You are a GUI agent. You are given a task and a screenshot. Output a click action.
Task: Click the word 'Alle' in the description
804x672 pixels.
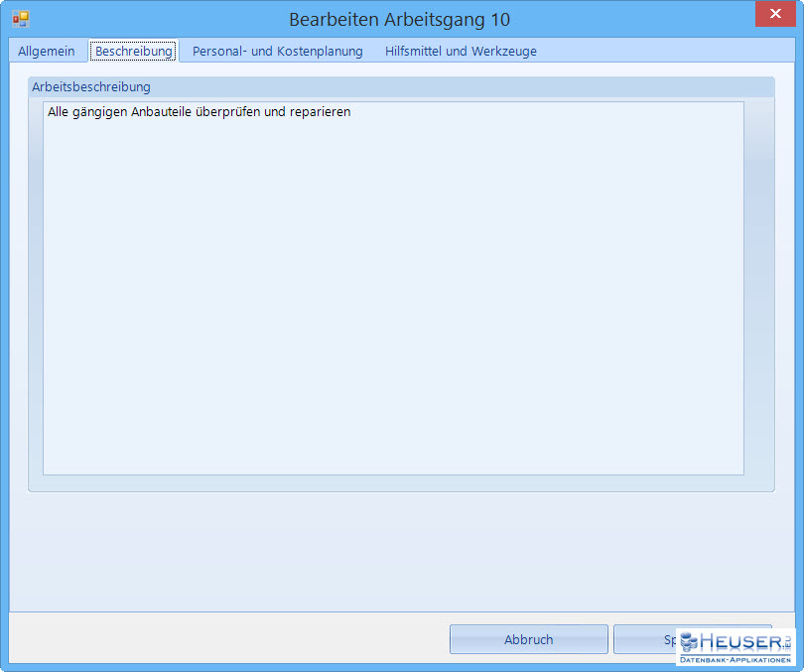59,112
